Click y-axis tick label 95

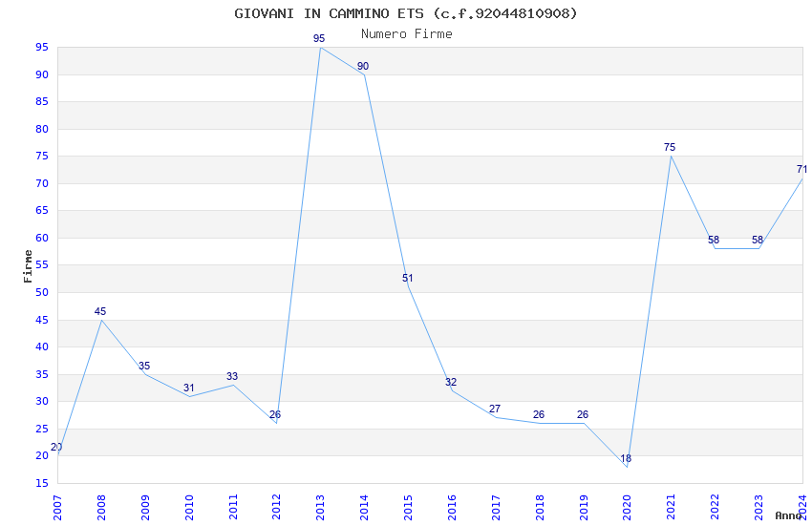click(x=42, y=47)
